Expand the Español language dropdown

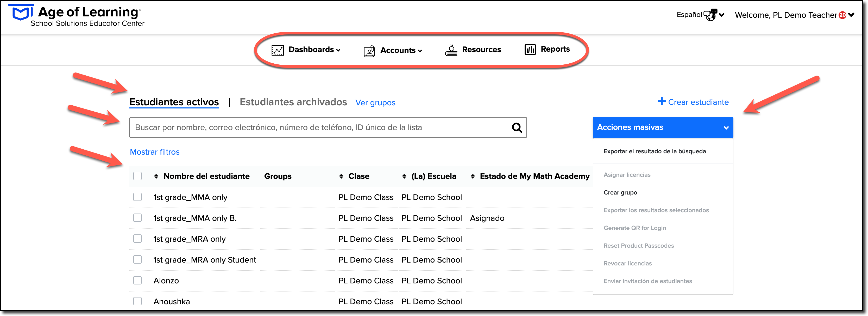pyautogui.click(x=700, y=15)
